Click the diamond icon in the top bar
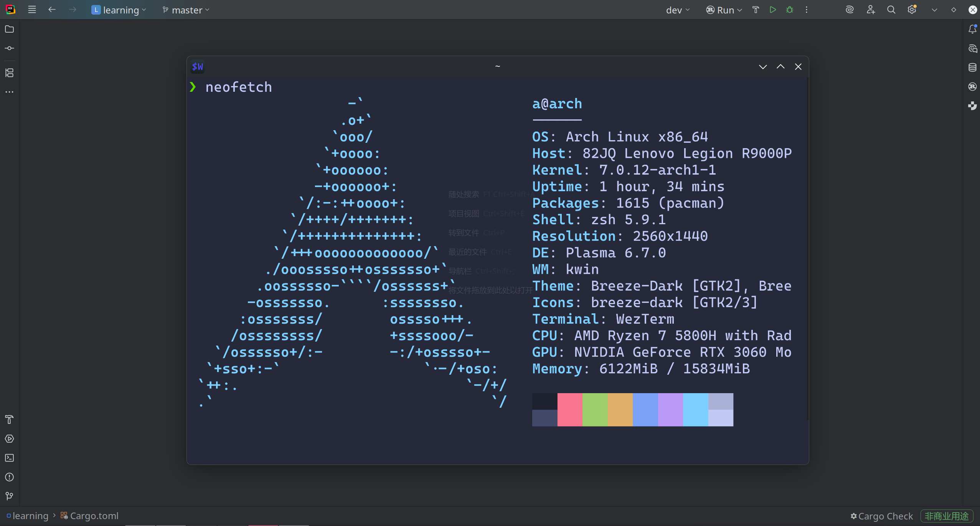The image size is (980, 526). [x=954, y=10]
